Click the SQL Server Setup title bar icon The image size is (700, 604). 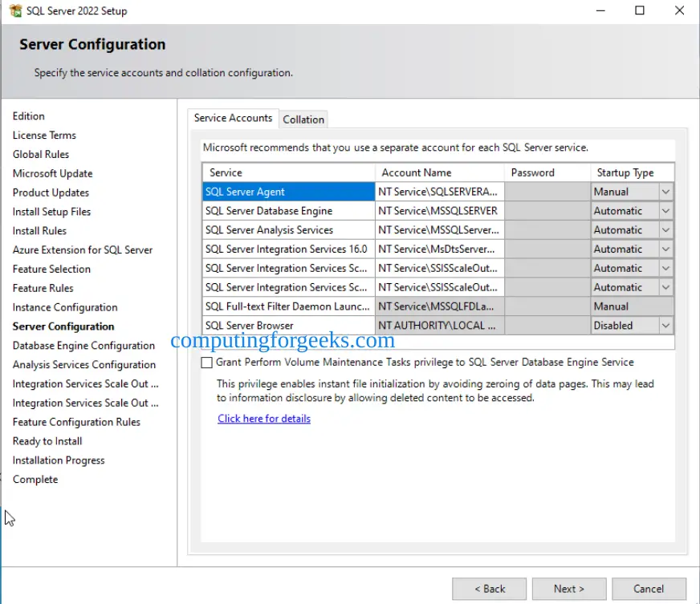pyautogui.click(x=15, y=10)
